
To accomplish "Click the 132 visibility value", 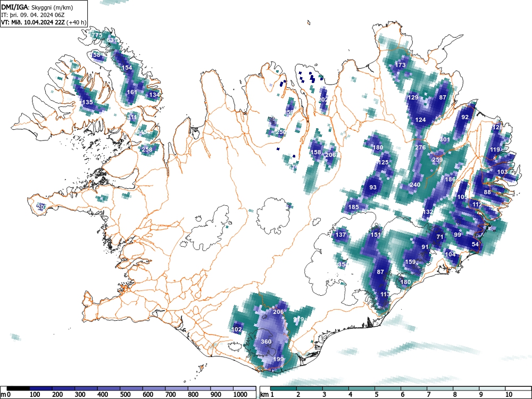I will click(428, 212).
